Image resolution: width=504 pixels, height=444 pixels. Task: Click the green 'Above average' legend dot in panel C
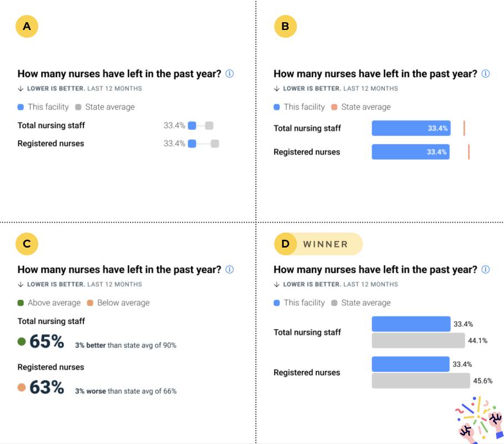21,303
